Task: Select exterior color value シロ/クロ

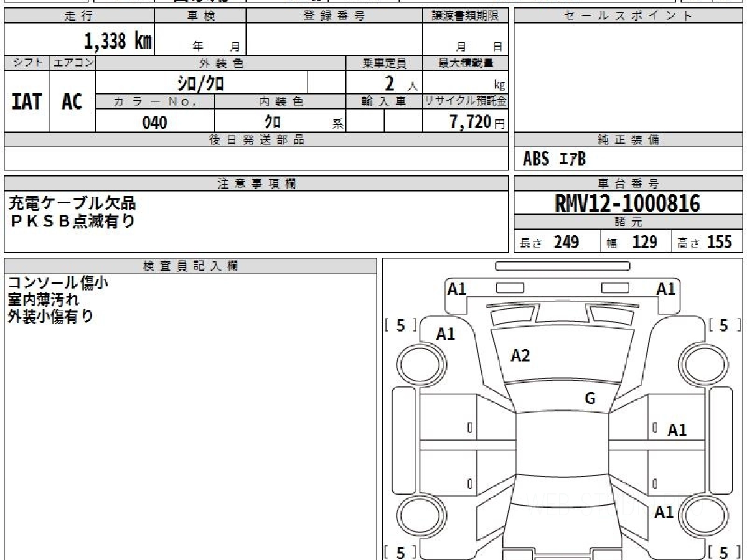Action: [201, 83]
